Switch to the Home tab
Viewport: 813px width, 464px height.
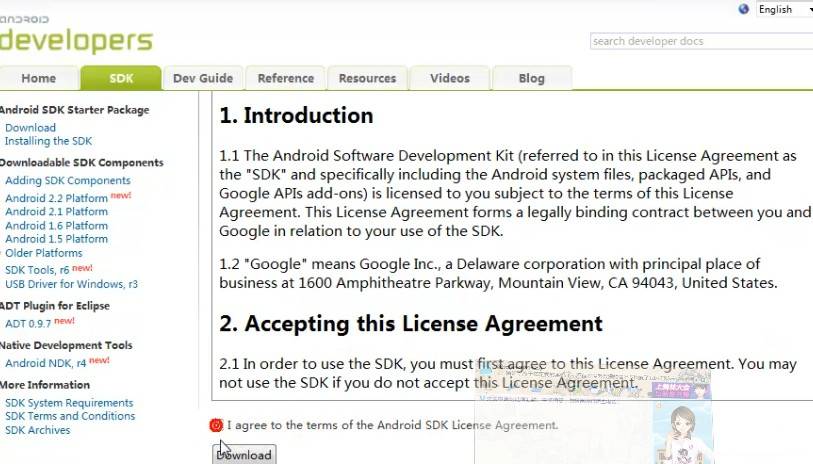coord(39,78)
